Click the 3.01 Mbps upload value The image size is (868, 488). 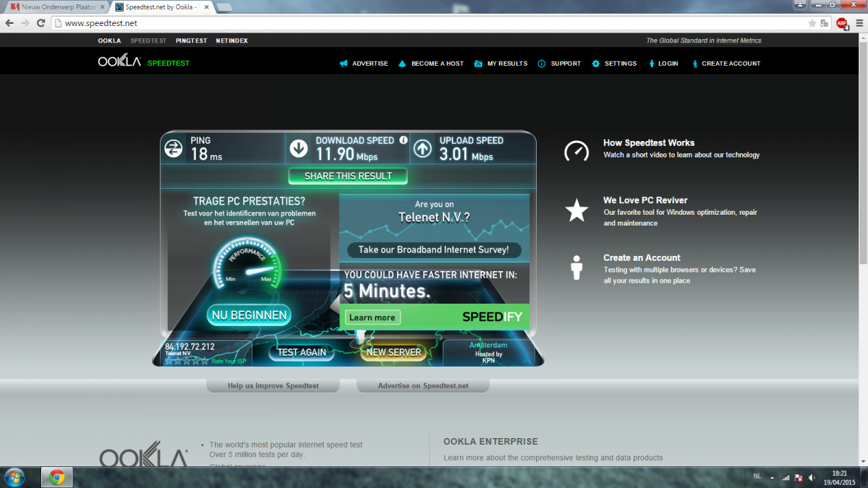click(x=466, y=154)
